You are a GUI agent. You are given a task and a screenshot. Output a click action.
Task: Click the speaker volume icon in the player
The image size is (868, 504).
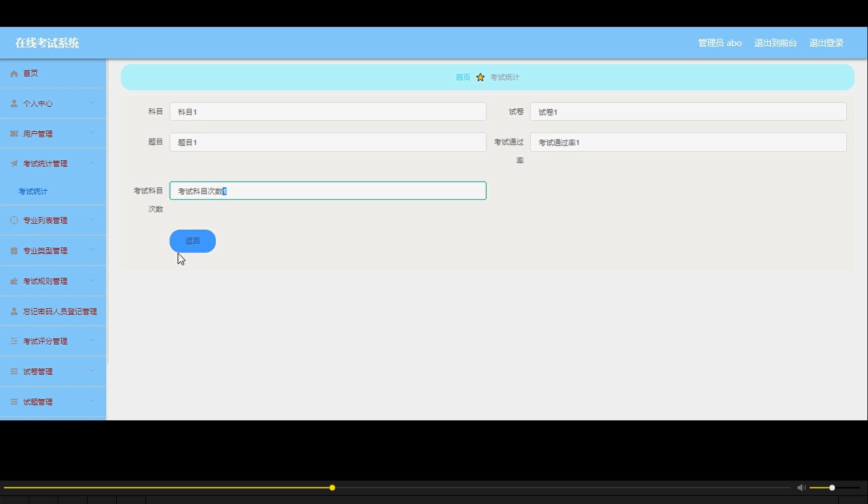802,488
